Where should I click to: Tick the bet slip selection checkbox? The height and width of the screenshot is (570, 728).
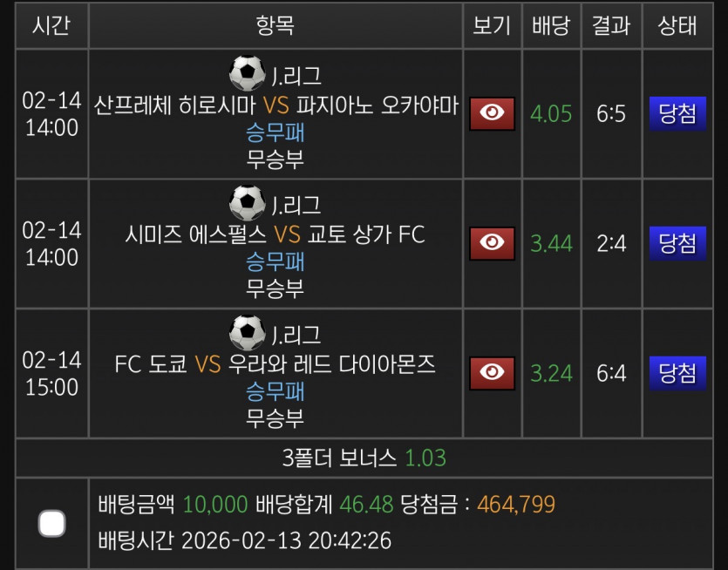(52, 524)
